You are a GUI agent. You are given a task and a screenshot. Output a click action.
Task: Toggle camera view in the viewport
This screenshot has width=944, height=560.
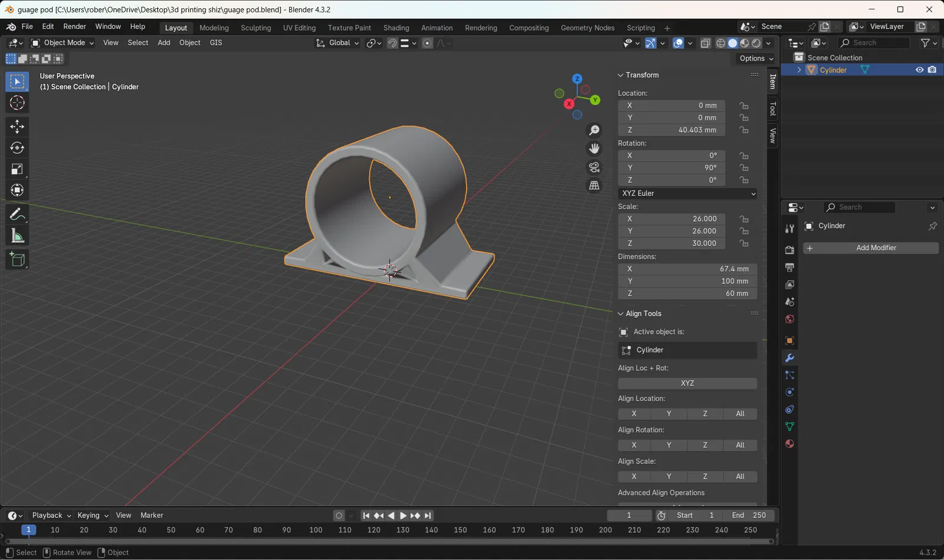(594, 167)
